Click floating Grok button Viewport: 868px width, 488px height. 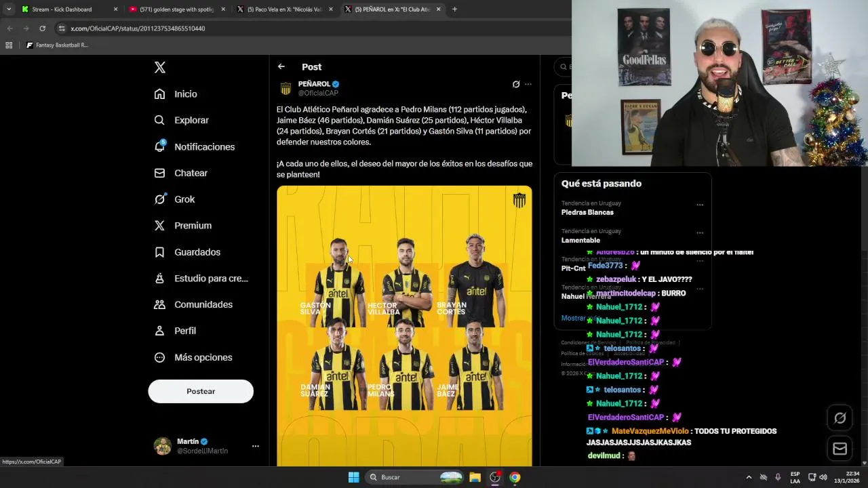click(x=840, y=418)
